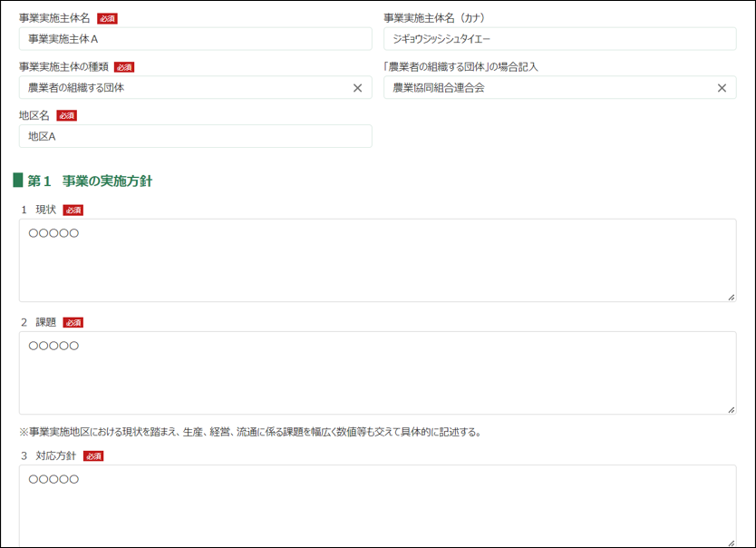Click resize handle of 課題 text area
Viewport: 756px width, 548px height.
[x=731, y=409]
